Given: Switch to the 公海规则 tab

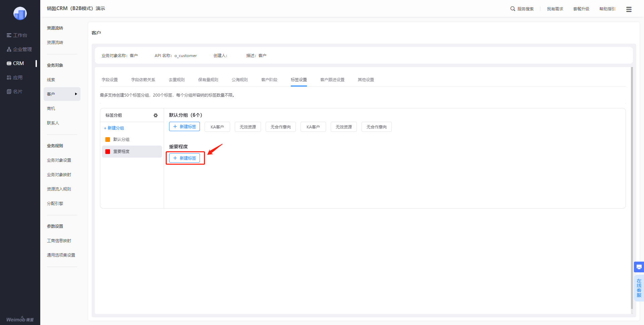Looking at the screenshot, I should click(x=240, y=80).
